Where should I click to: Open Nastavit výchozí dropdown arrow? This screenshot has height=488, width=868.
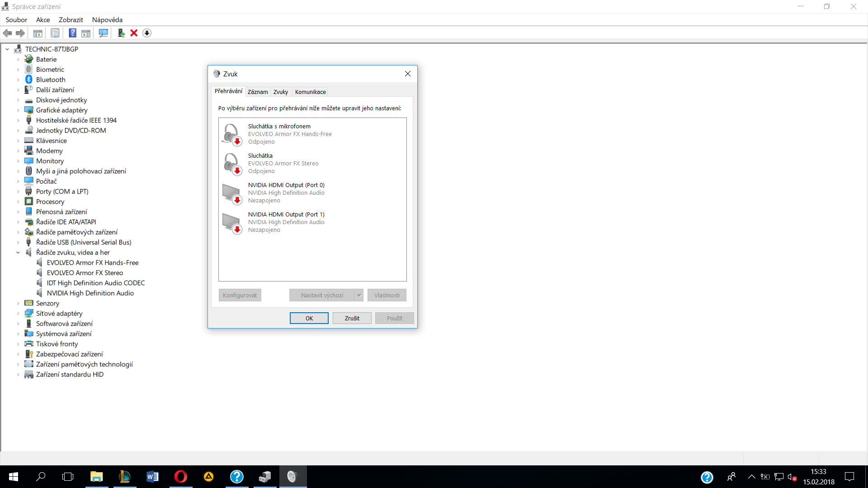click(359, 295)
